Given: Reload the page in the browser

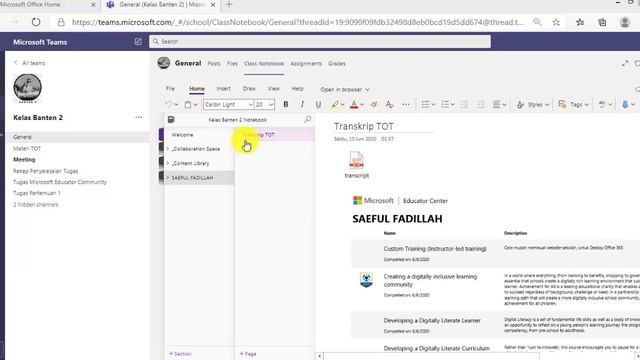Looking at the screenshot, I should tap(36, 22).
